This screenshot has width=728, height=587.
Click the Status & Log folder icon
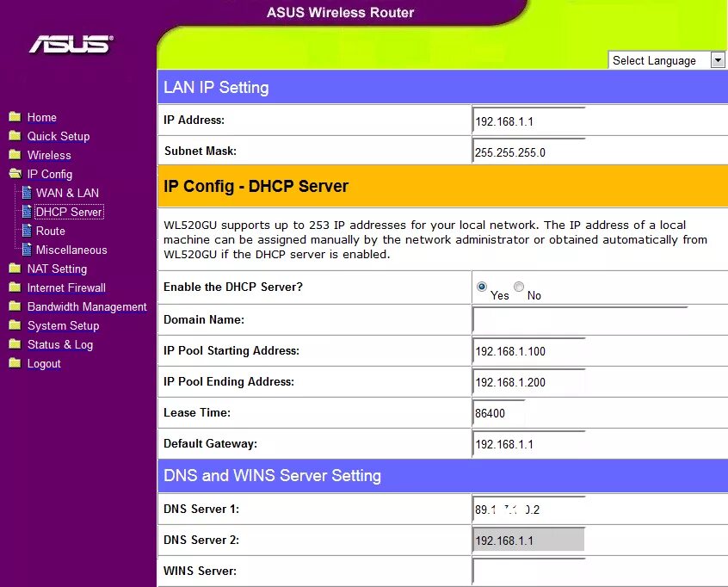coord(15,344)
